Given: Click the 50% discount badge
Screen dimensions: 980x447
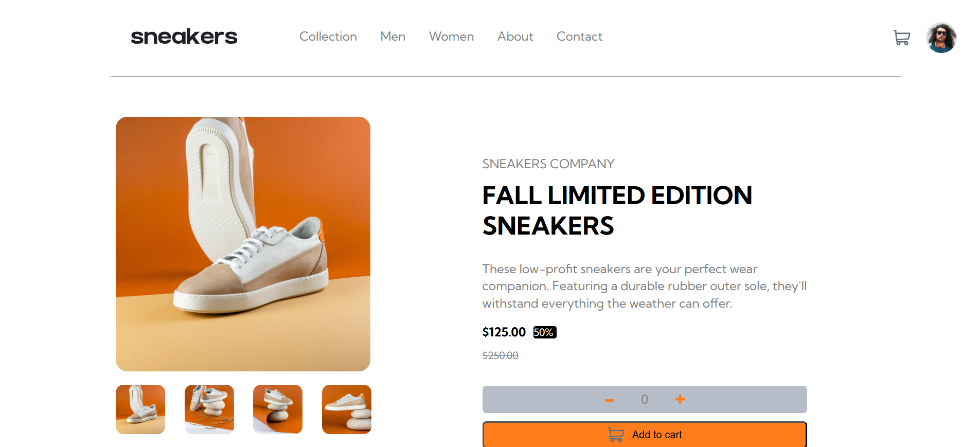Looking at the screenshot, I should (x=544, y=332).
